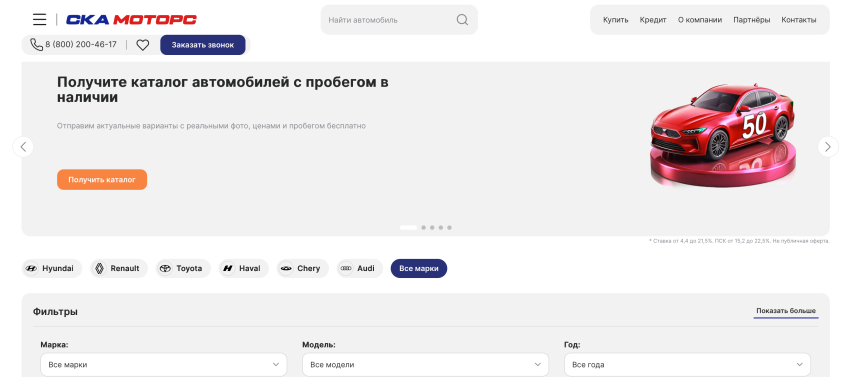Focus the Найти автомобиль search field
This screenshot has width=845, height=377.
coord(399,20)
